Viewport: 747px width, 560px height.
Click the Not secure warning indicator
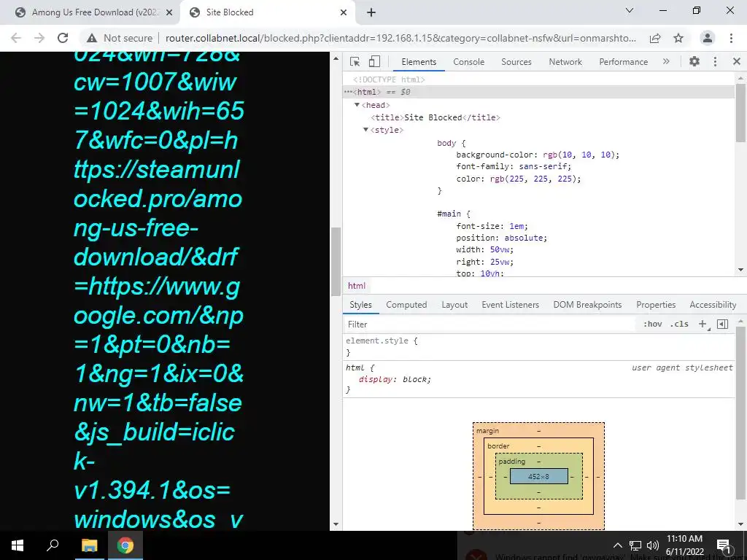pyautogui.click(x=120, y=38)
